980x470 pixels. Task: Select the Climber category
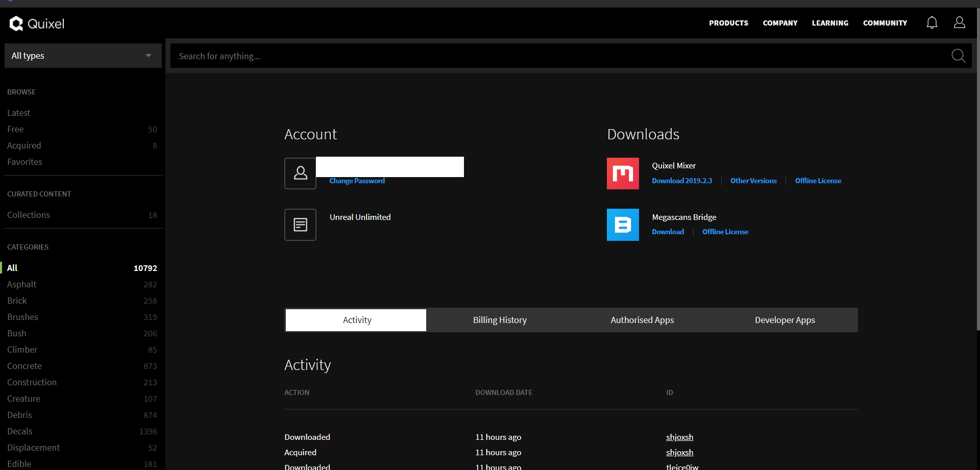(82, 350)
